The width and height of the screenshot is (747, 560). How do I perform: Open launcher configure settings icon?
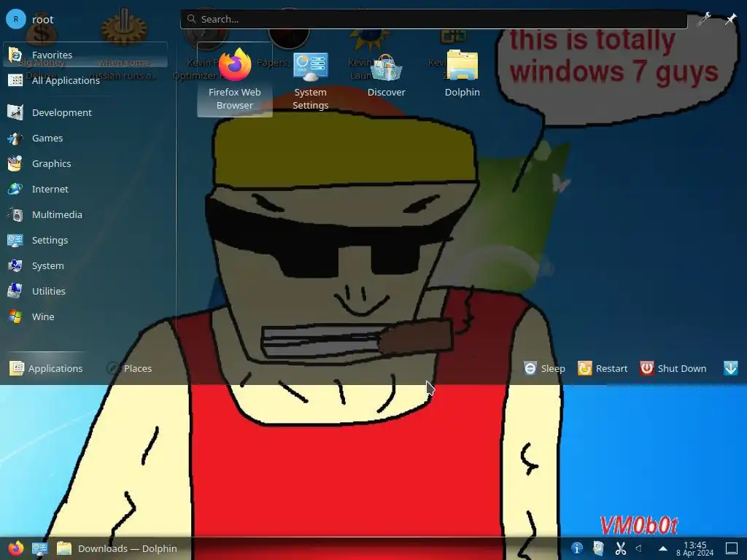click(704, 19)
